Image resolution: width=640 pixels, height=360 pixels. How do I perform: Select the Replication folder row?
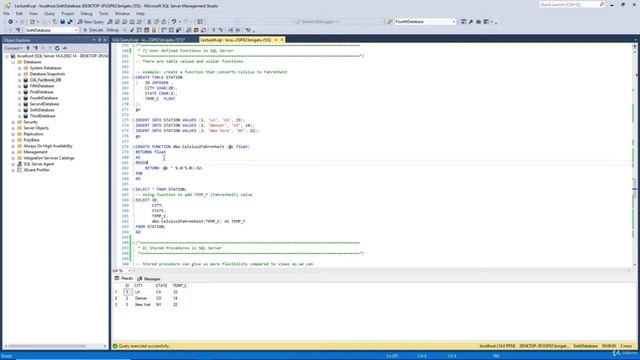(33, 134)
